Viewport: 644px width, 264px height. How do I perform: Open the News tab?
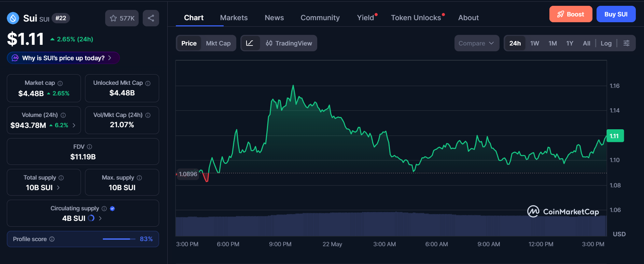point(274,17)
